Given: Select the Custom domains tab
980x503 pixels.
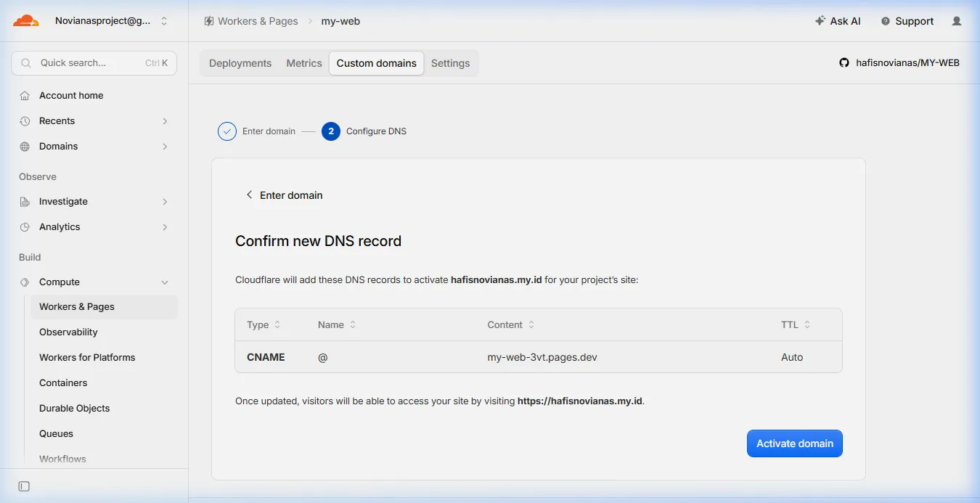Looking at the screenshot, I should pyautogui.click(x=376, y=63).
